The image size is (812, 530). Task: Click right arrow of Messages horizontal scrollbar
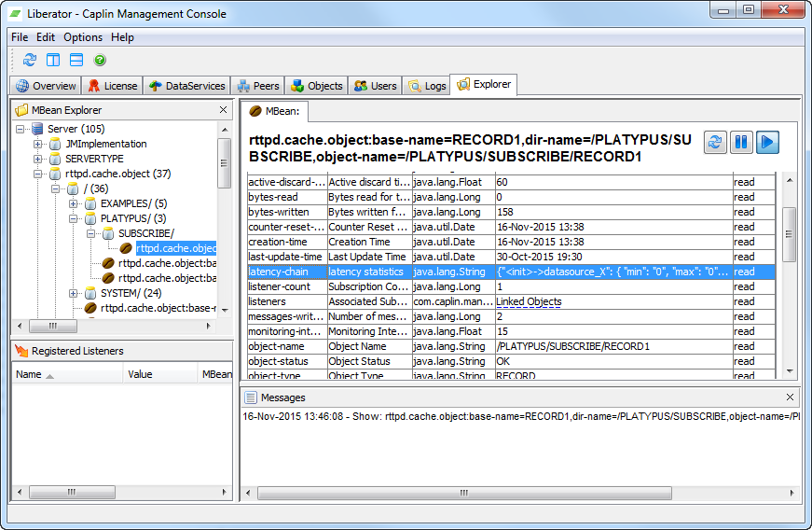[x=791, y=493]
